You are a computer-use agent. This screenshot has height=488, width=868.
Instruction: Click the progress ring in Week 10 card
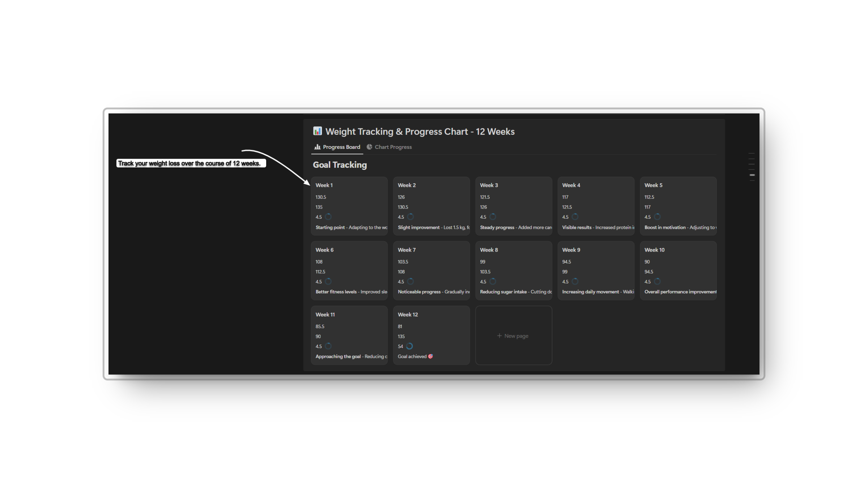pyautogui.click(x=657, y=282)
